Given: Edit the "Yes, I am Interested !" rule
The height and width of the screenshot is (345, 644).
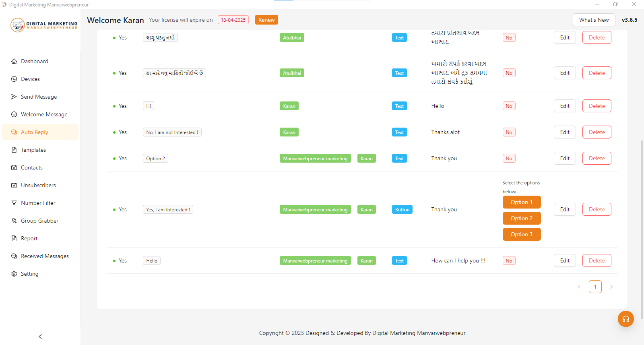Looking at the screenshot, I should [564, 209].
